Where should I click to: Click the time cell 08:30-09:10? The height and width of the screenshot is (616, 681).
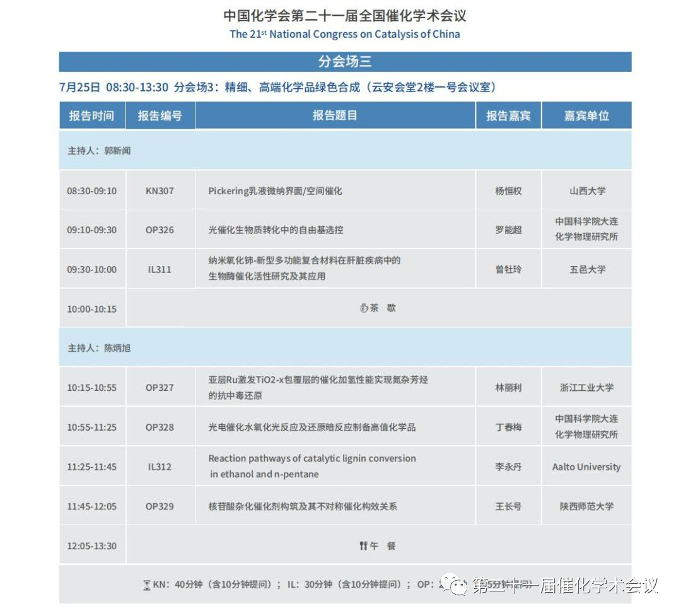pos(91,190)
